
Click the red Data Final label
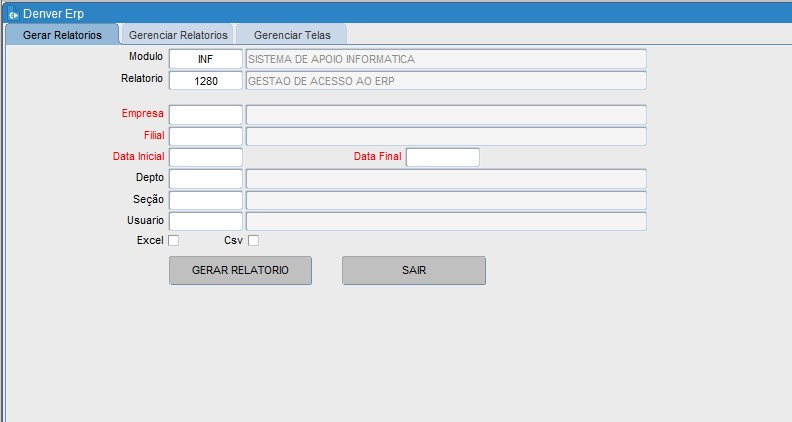coord(377,157)
